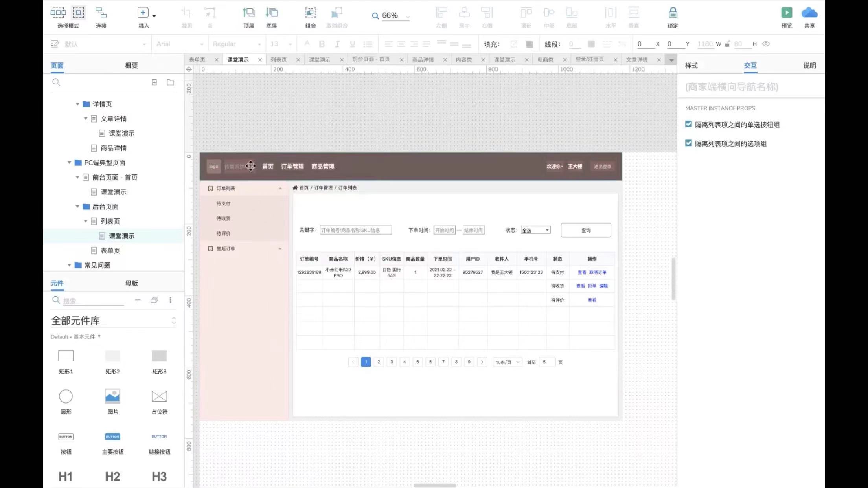Click the Preview (预览) play icon

tap(786, 13)
